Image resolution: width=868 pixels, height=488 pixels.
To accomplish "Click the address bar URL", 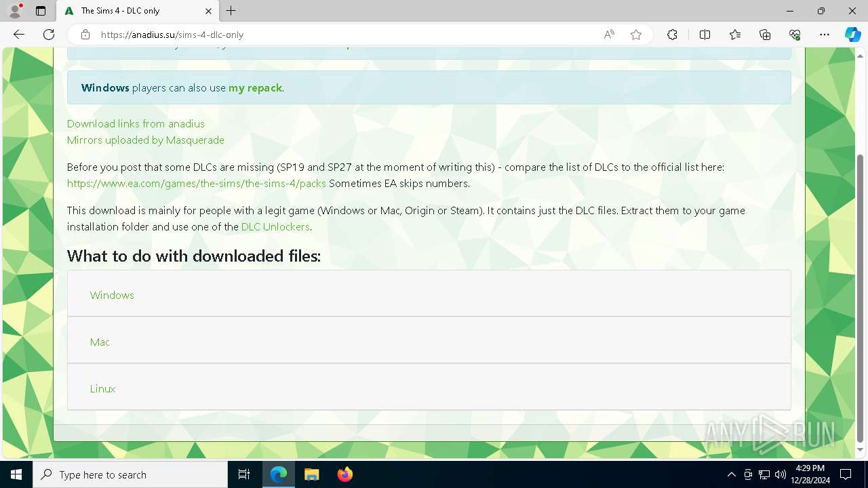I will click(x=172, y=35).
